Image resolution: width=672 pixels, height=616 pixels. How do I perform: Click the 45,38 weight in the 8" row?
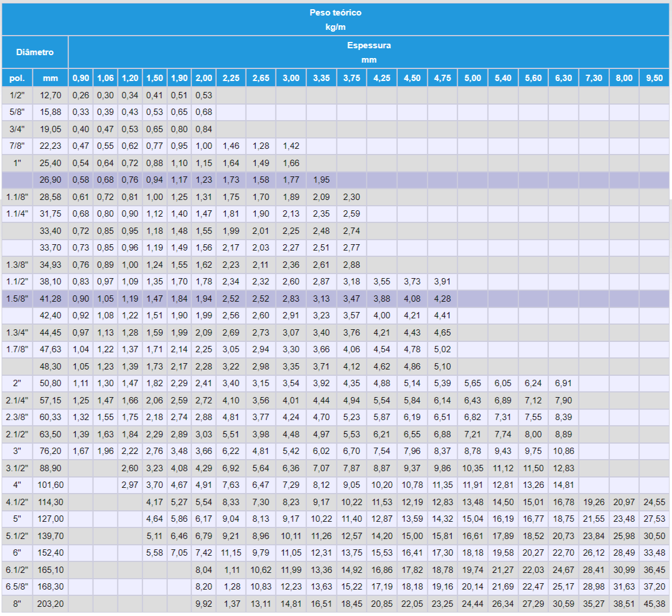[654, 603]
